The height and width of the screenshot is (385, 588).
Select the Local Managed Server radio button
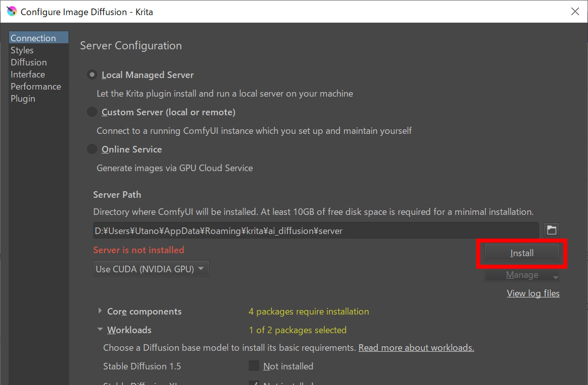92,74
